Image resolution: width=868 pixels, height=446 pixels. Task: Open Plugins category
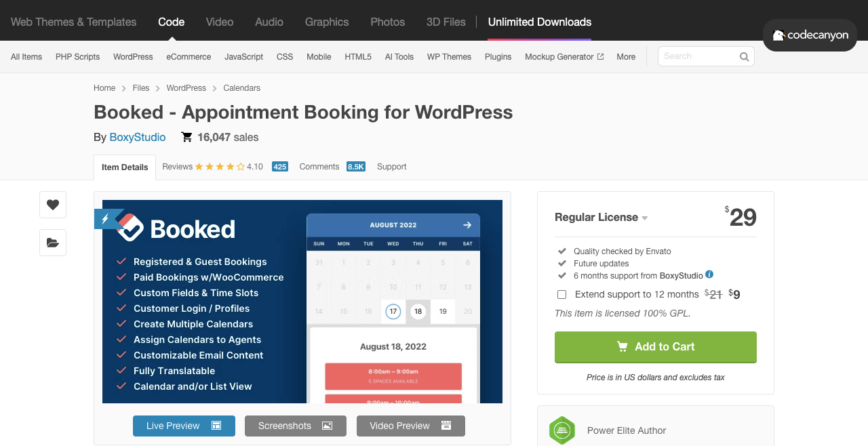coord(498,57)
